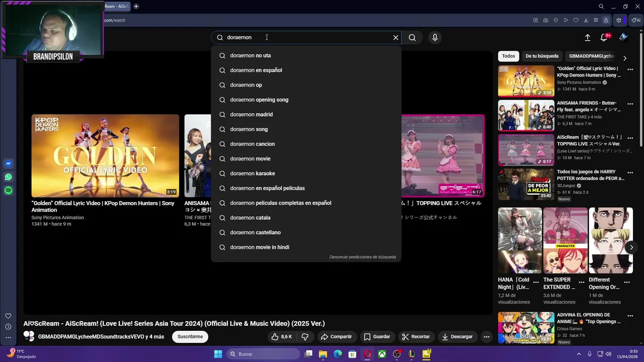Open the sidebar three-dot setup menu

pos(8,337)
